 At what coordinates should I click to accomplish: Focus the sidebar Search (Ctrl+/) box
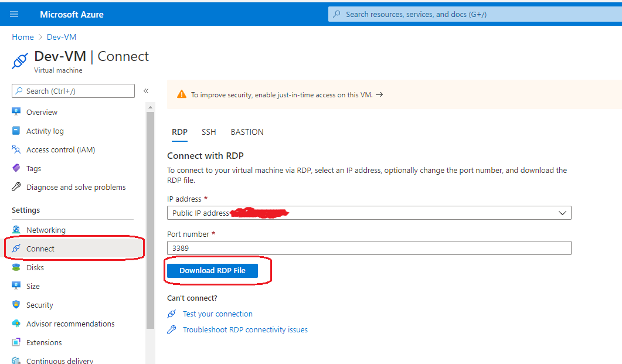tap(73, 91)
